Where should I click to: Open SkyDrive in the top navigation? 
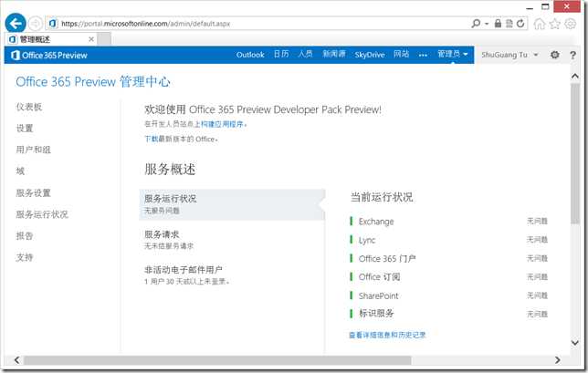[x=370, y=55]
